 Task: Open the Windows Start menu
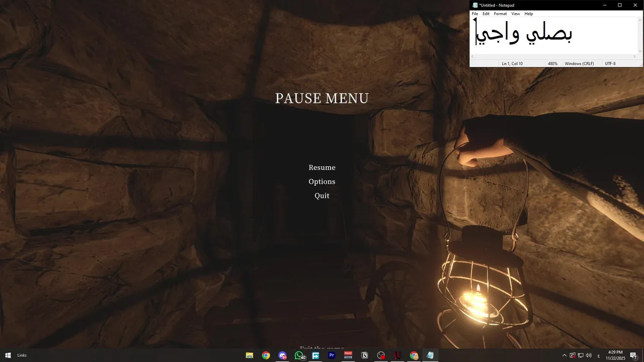8,355
